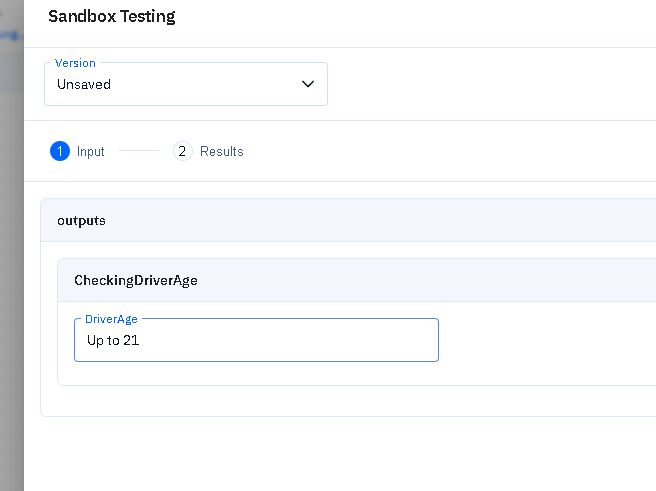Click the connector line between steps
The height and width of the screenshot is (491, 656).
[139, 151]
